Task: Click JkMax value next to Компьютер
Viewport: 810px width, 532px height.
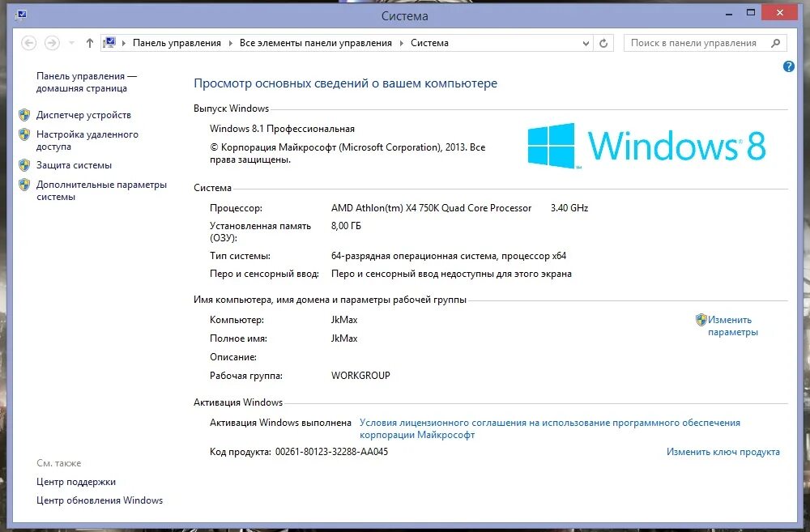Action: (x=344, y=320)
